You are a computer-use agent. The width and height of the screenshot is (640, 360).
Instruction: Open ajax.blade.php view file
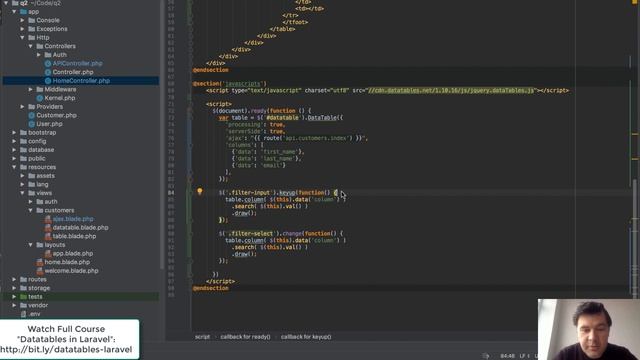(x=73, y=219)
